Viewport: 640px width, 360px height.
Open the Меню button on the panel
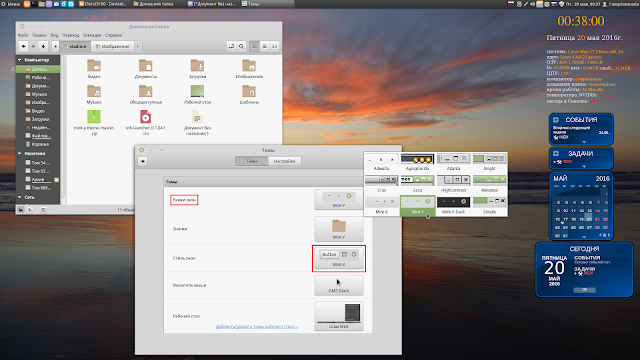point(11,4)
